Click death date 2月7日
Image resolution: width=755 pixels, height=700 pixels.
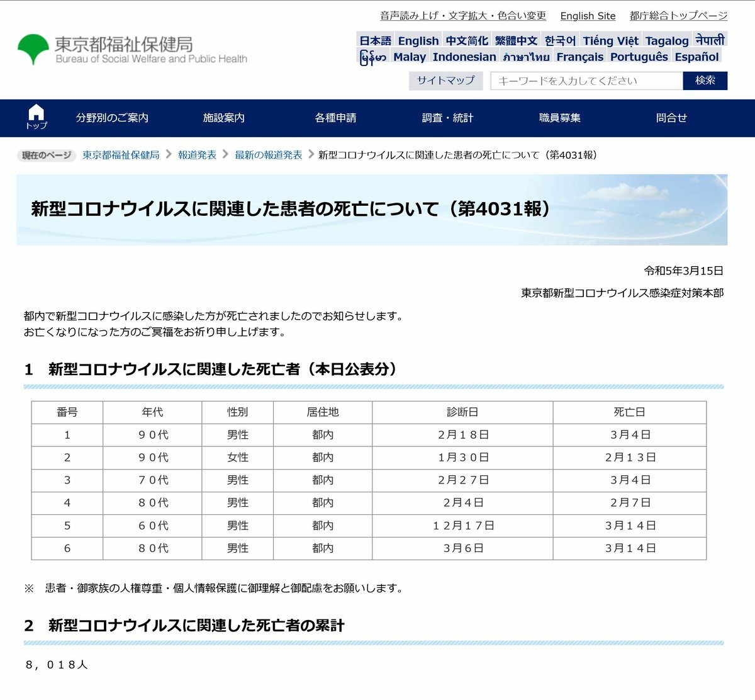point(630,503)
